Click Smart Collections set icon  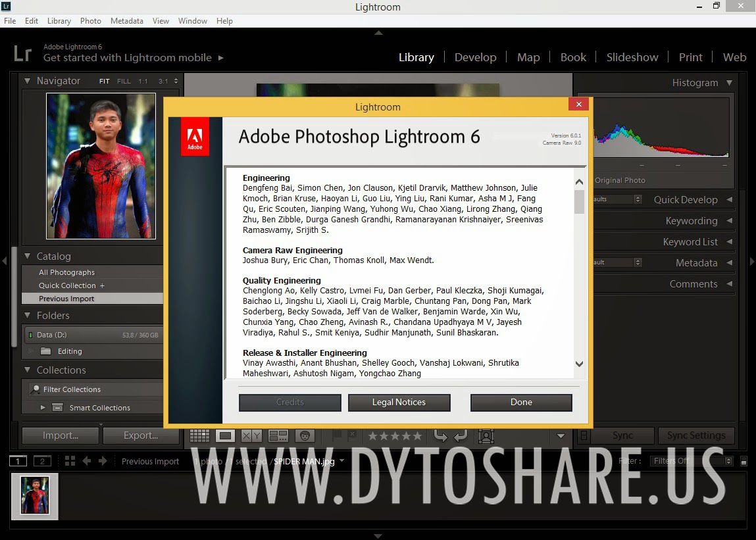pos(57,407)
